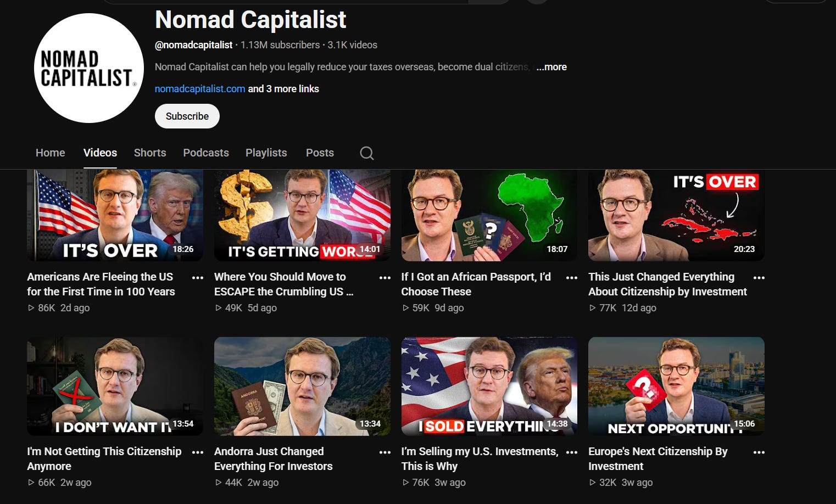This screenshot has height=504, width=836.
Task: Open three-dot menu for Andorra Just Changed video
Action: click(x=385, y=452)
